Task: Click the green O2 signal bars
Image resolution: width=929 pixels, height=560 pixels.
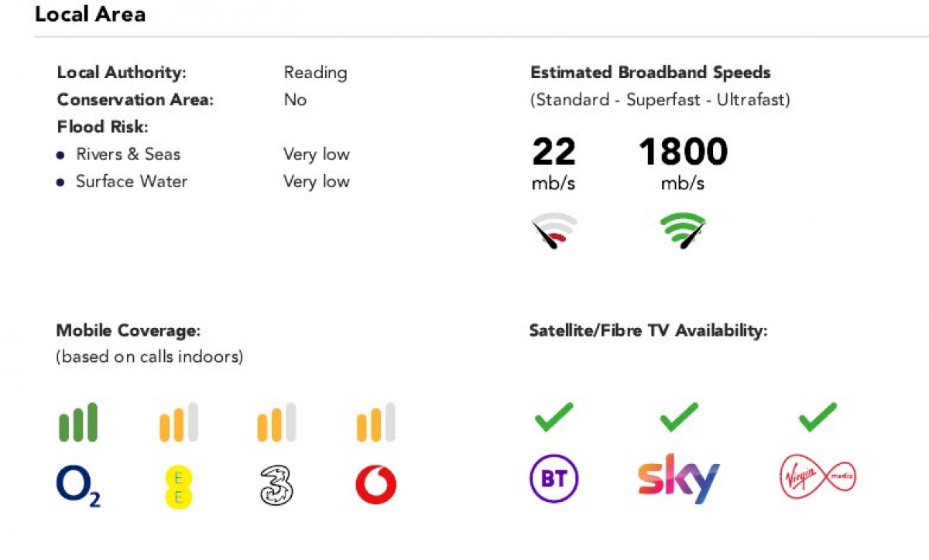Action: click(x=78, y=422)
